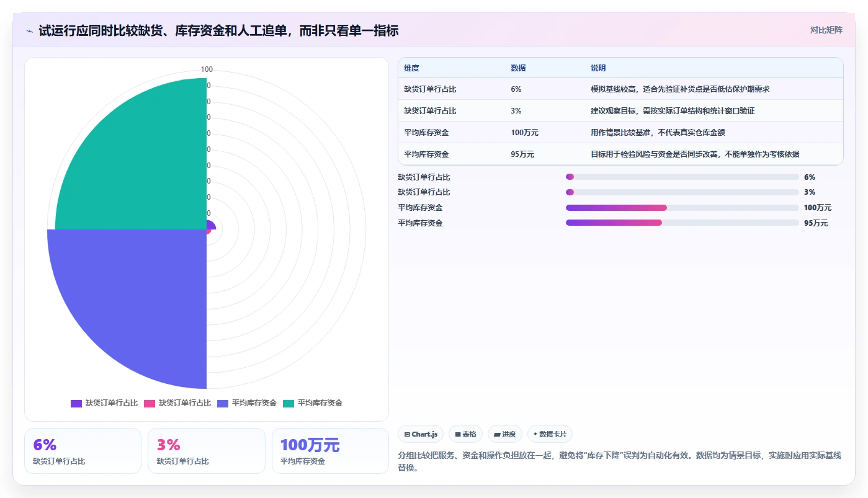The width and height of the screenshot is (868, 498).
Task: Toggle the teal 平均库存资金 legend swatch
Action: pos(289,403)
